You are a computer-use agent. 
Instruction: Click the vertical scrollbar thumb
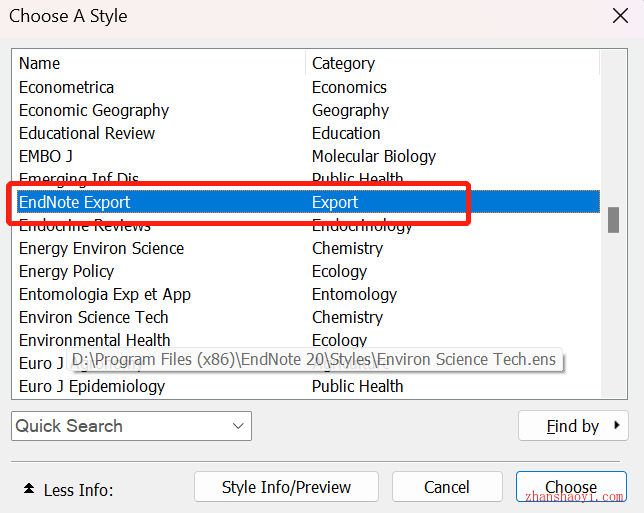point(613,220)
